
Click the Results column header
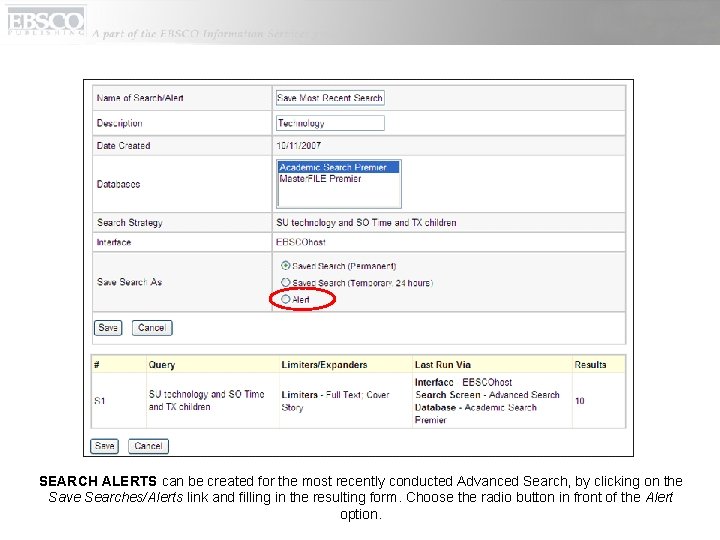(590, 365)
